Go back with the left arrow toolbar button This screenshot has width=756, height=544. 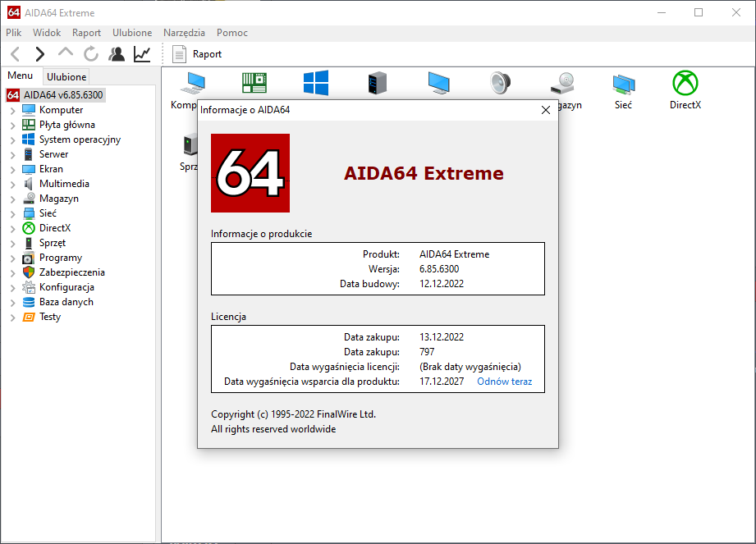(16, 54)
